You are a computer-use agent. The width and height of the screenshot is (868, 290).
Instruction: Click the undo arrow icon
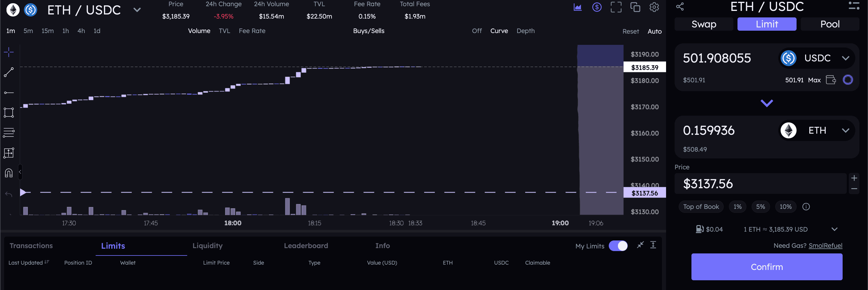[x=9, y=194]
